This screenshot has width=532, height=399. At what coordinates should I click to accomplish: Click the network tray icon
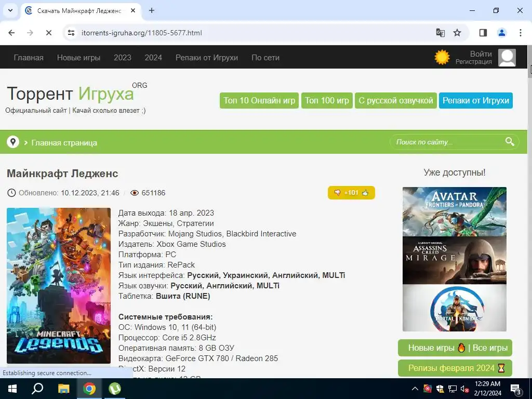[x=453, y=389]
